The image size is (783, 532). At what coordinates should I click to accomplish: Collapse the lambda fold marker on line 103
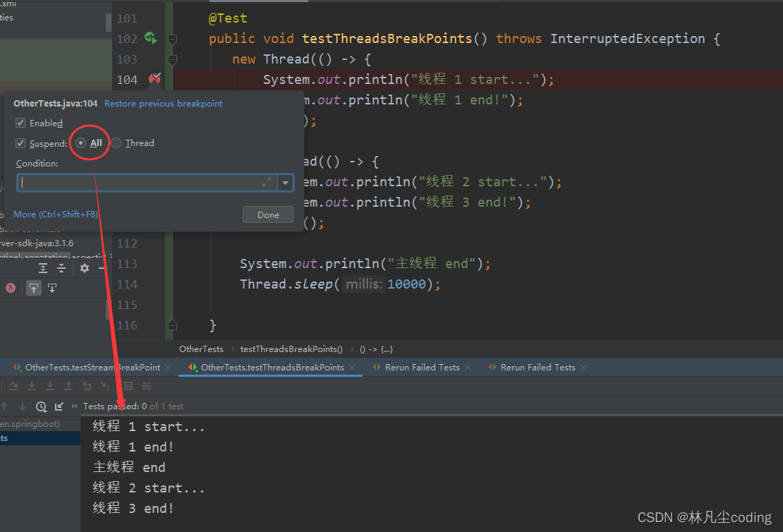[x=172, y=59]
